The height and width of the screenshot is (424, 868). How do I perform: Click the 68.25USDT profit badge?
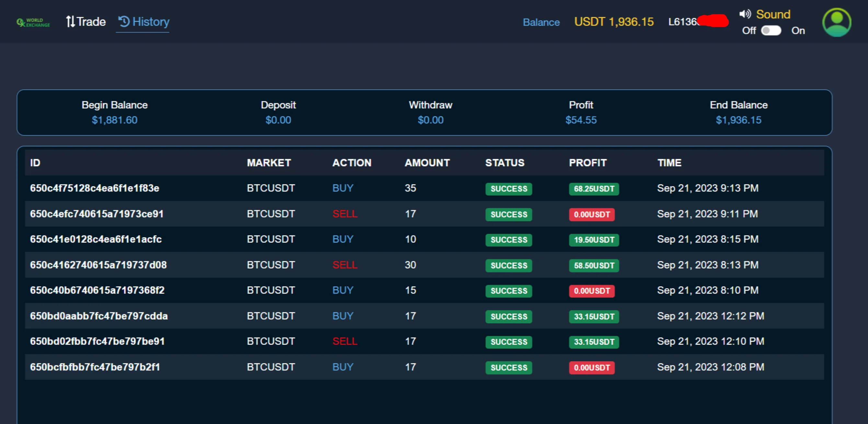[x=594, y=189]
